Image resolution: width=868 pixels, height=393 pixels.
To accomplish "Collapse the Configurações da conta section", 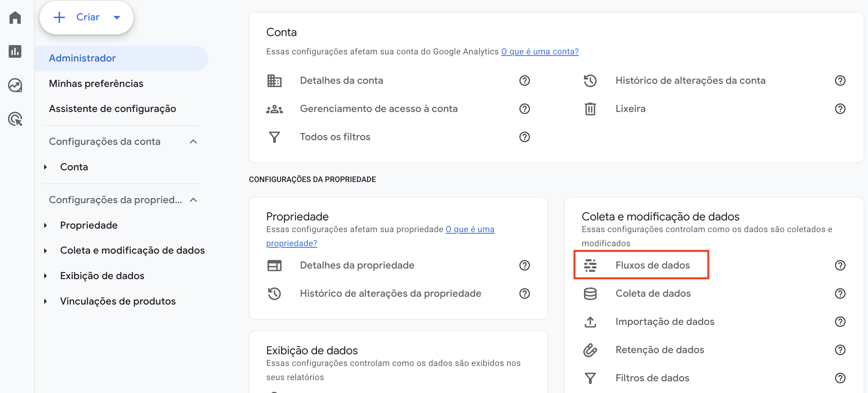I will point(193,142).
